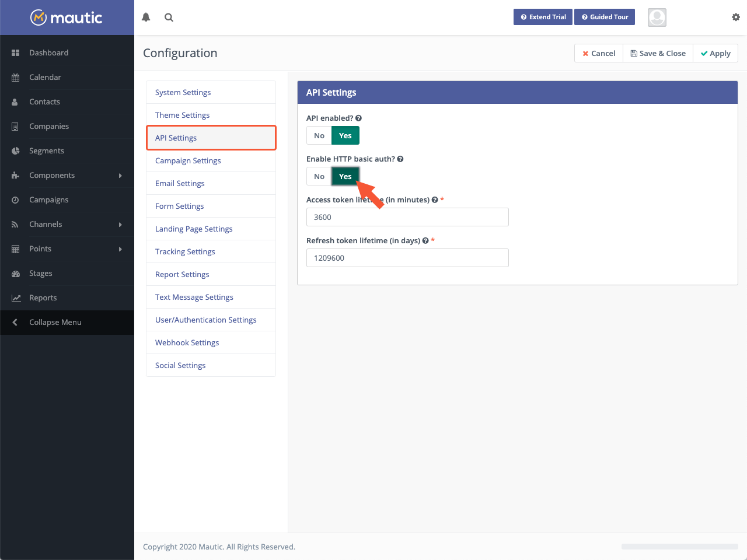Open the search magnifier icon
Screen dimensions: 747x560
pyautogui.click(x=169, y=17)
